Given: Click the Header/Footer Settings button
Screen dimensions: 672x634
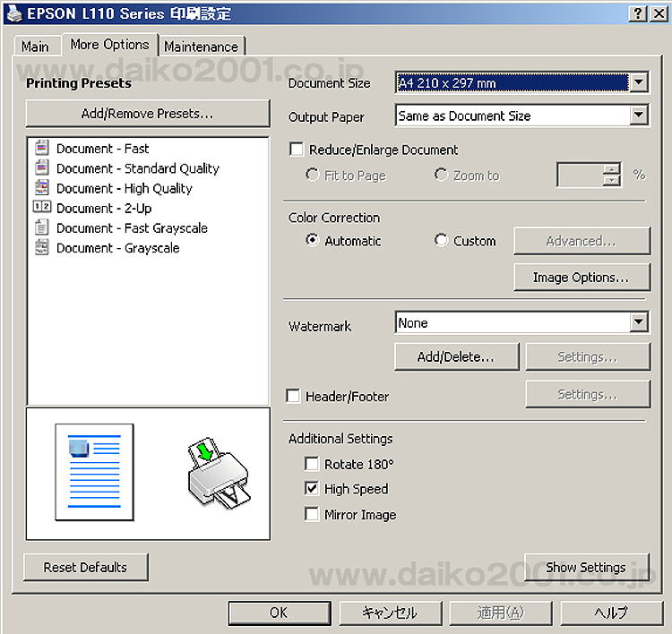Looking at the screenshot, I should coord(587,394).
